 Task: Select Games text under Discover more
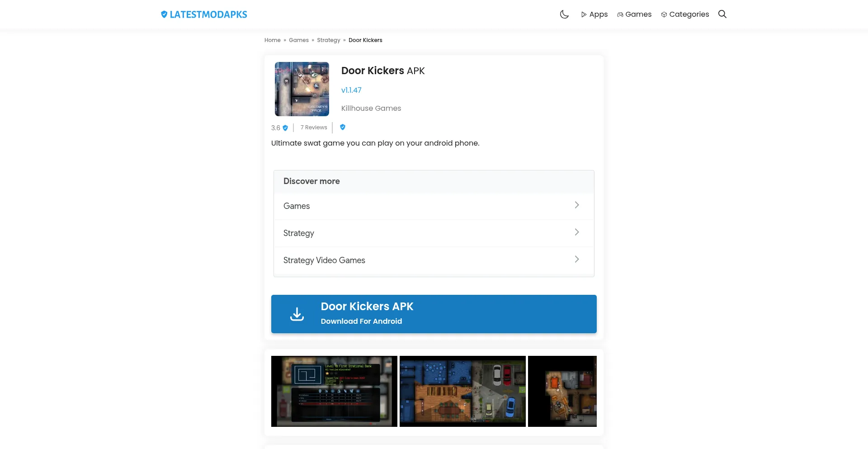coord(297,206)
